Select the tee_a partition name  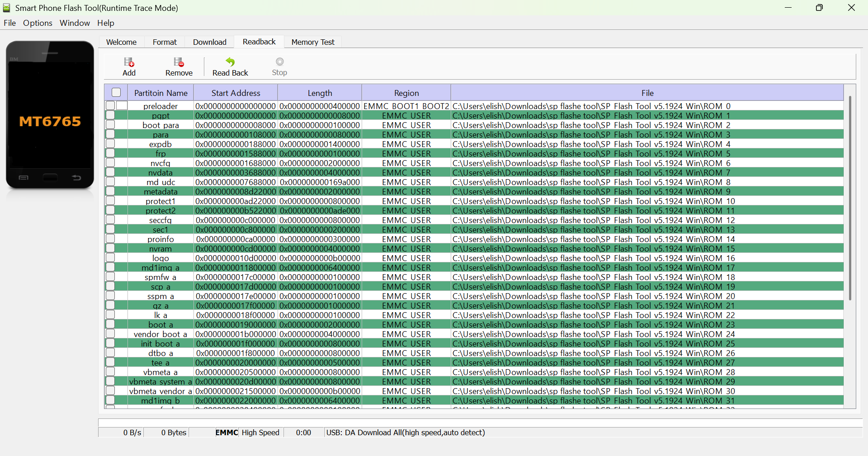point(160,362)
